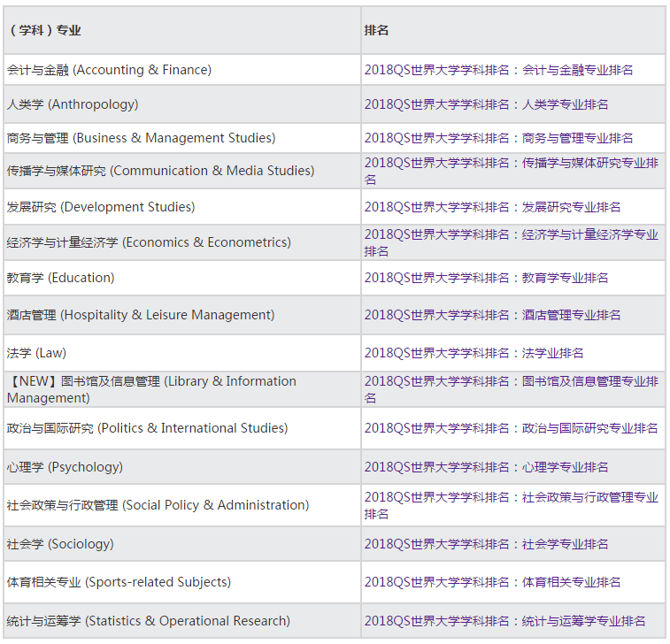Open the Law ranking link (法学业排名)

pyautogui.click(x=474, y=353)
